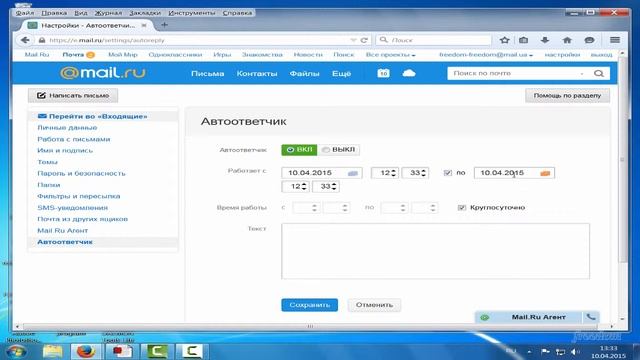Screen dimensions: 640x360
Task: Open the start date calendar picker icon
Action: (353, 173)
